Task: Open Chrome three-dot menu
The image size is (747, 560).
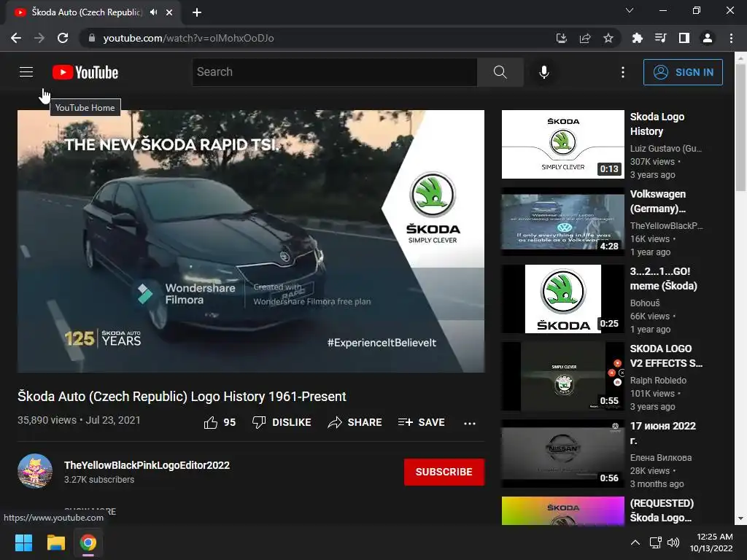Action: 731,38
